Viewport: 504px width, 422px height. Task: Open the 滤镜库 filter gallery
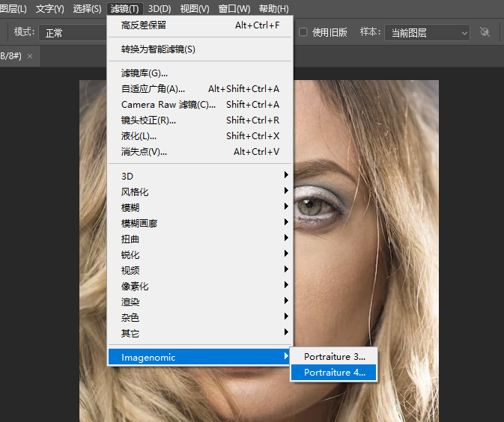[x=145, y=73]
